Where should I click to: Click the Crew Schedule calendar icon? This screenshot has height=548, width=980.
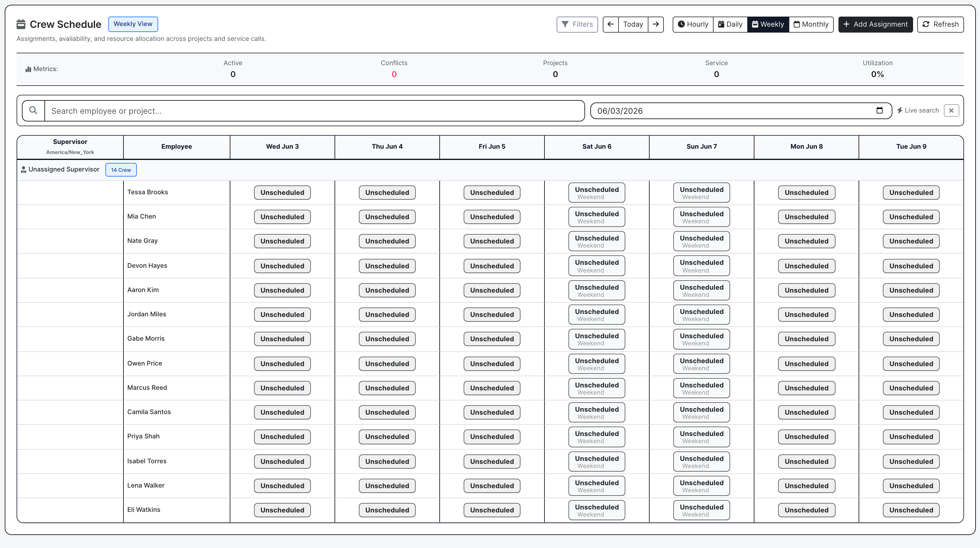[21, 24]
